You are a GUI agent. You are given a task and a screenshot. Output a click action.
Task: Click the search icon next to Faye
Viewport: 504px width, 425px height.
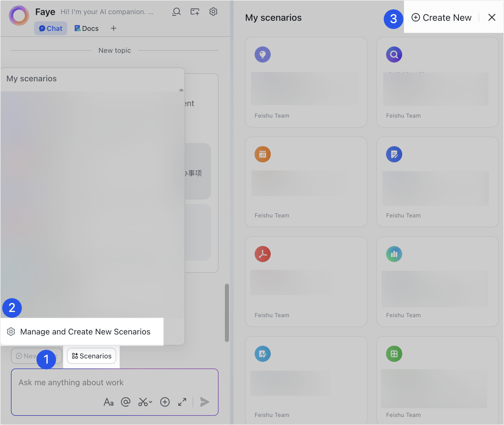[x=176, y=12]
